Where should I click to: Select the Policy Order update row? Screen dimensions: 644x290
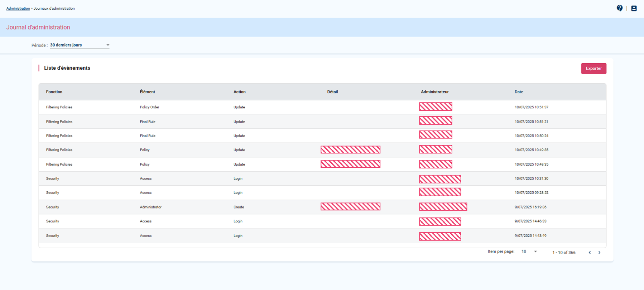point(149,107)
